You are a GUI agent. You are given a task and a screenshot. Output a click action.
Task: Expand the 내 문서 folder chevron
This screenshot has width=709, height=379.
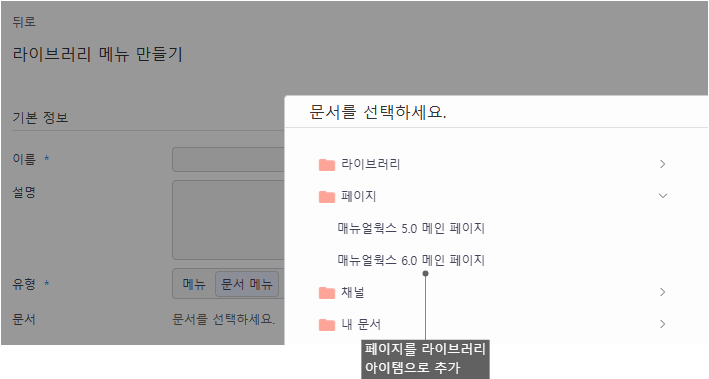662,324
